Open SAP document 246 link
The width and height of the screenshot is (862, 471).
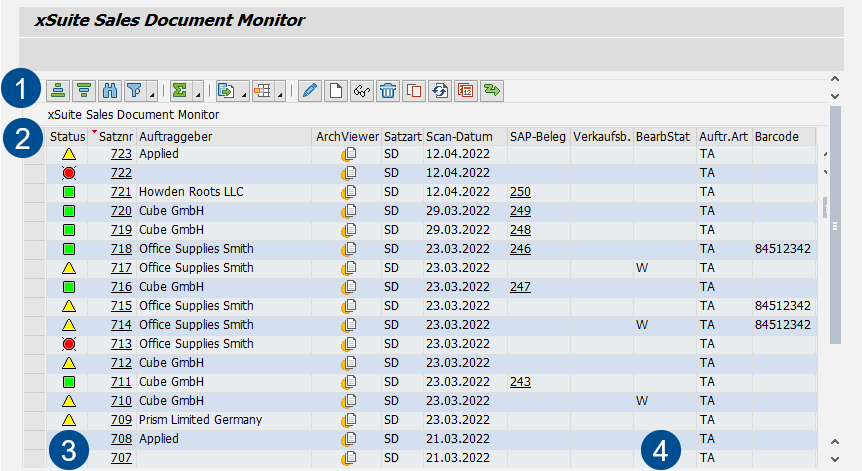pos(520,249)
